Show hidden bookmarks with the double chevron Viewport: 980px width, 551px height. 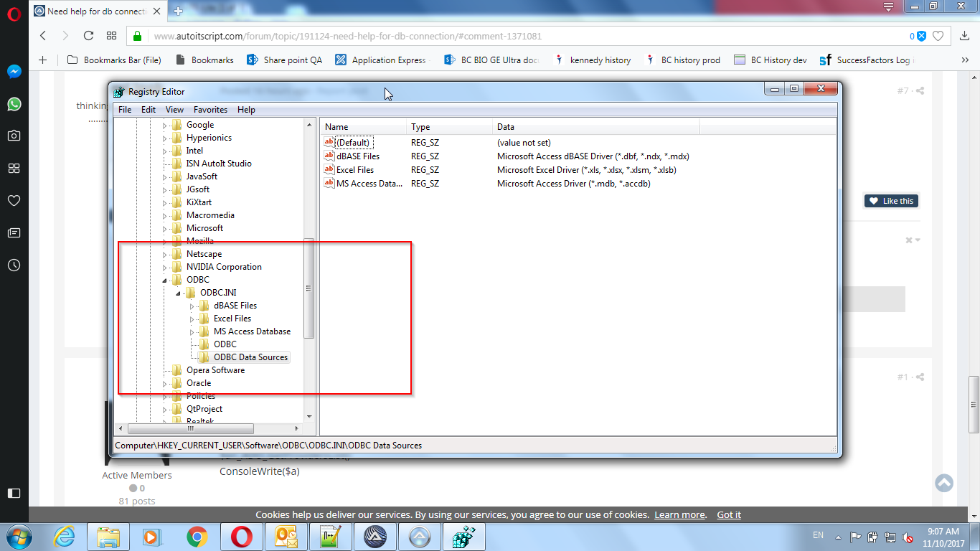(965, 60)
